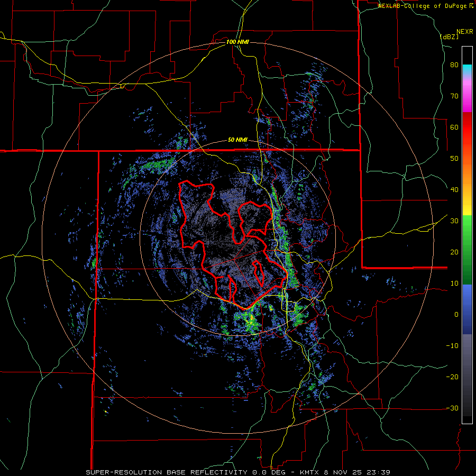Click the 50 NMI range ring label
This screenshot has width=476, height=476.
(x=237, y=140)
